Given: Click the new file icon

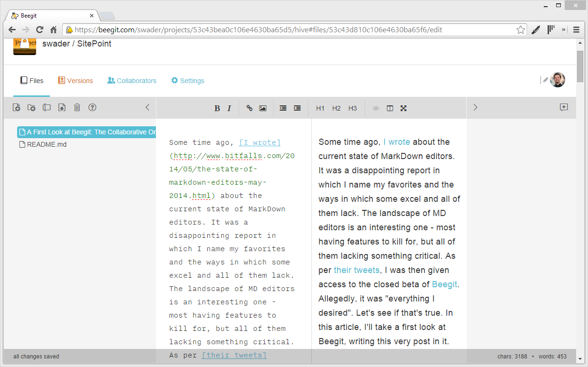Looking at the screenshot, I should [17, 108].
